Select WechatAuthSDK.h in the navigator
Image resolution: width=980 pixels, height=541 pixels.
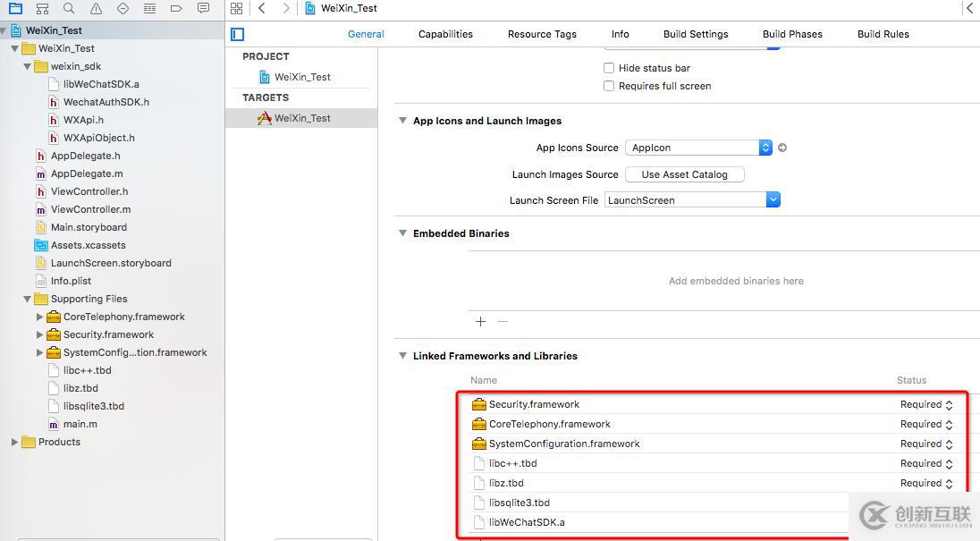106,102
